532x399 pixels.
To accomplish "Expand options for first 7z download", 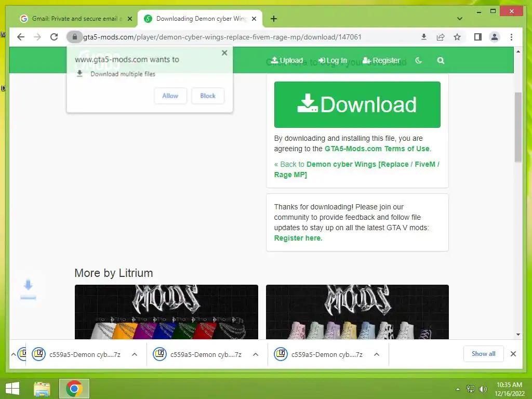I will coord(135,354).
